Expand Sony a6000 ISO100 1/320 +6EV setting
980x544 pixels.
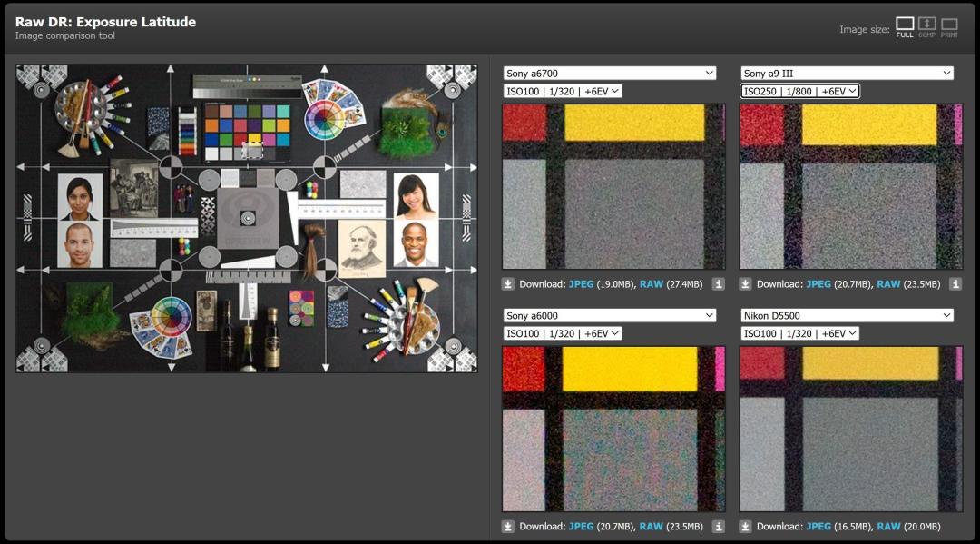(563, 334)
